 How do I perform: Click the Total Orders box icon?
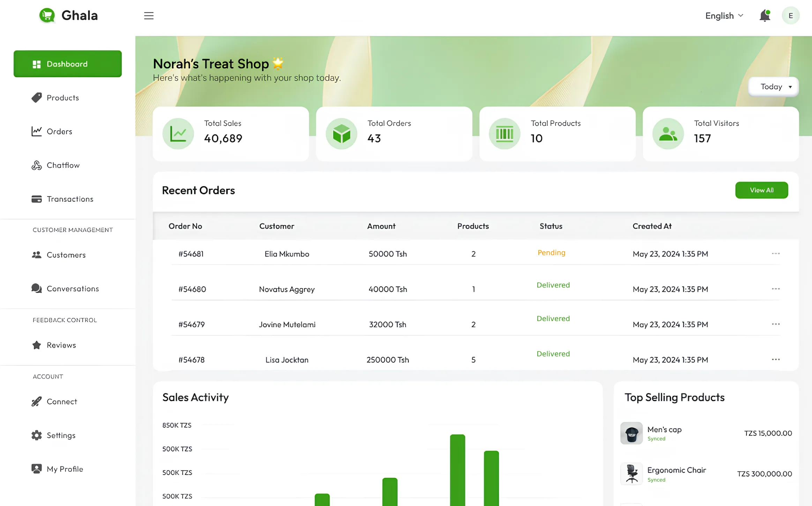[341, 134]
